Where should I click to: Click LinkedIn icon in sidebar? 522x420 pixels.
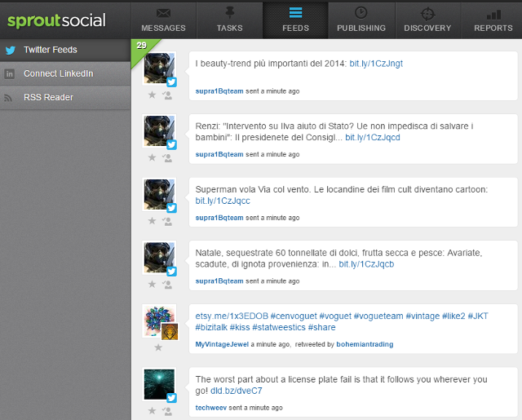pyautogui.click(x=9, y=74)
